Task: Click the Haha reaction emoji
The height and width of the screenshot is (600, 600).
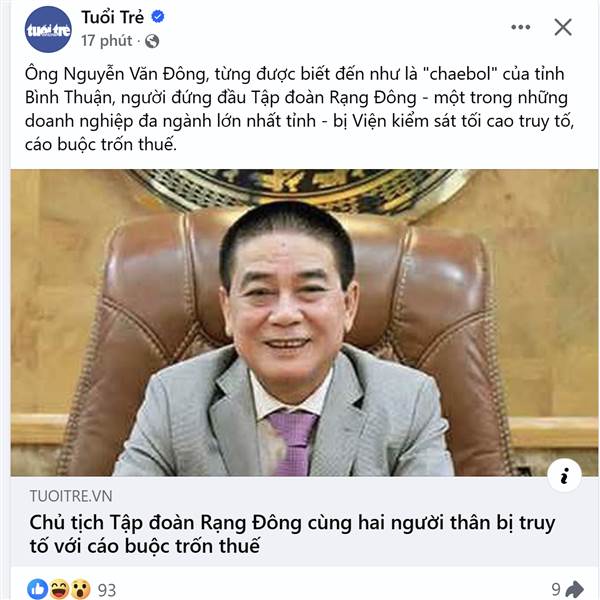Action: pyautogui.click(x=59, y=589)
